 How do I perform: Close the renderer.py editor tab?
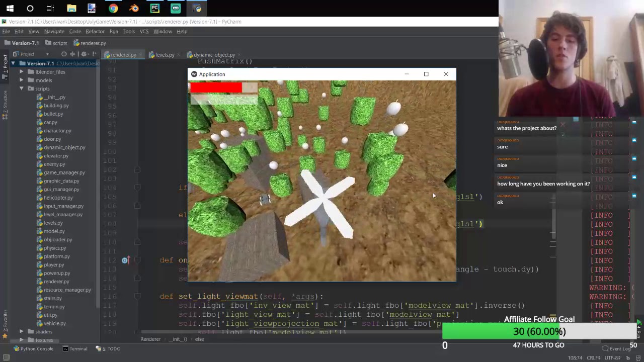[x=141, y=55]
